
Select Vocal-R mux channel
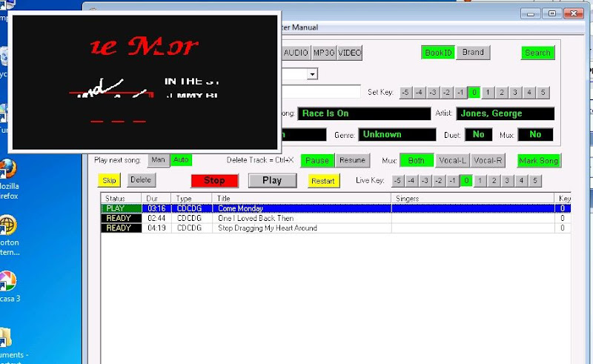(x=488, y=160)
